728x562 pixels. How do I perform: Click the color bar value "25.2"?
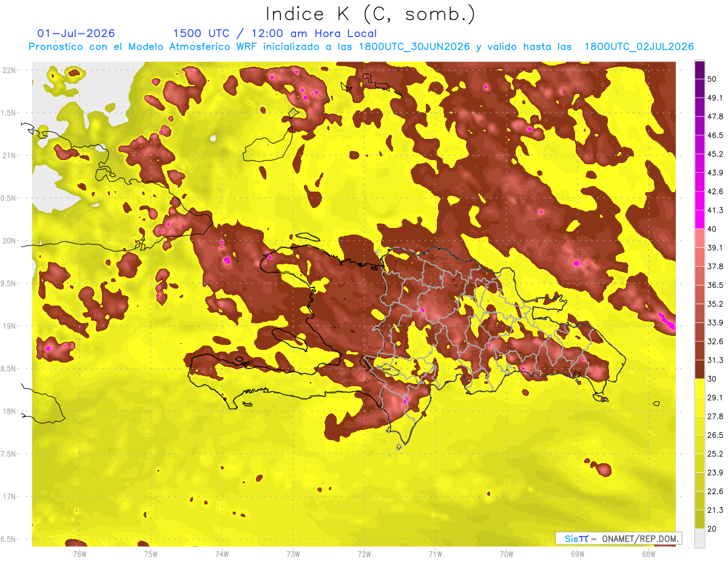click(715, 453)
